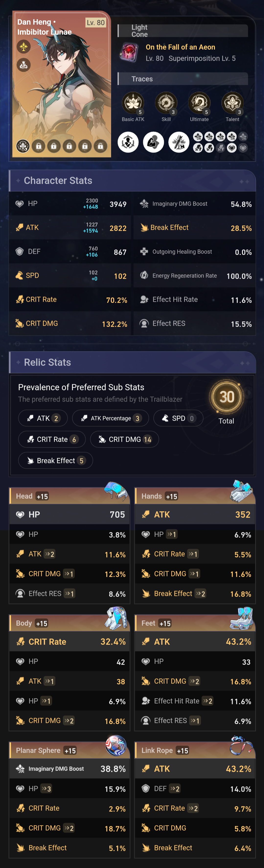Select the first unlocked eidolon icon
Viewport: 264px width, 868px height.
pyautogui.click(x=23, y=146)
